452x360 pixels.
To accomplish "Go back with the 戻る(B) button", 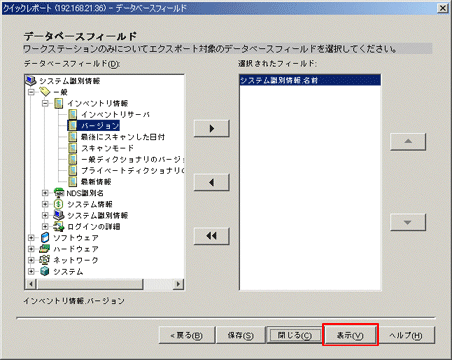I will tap(186, 335).
